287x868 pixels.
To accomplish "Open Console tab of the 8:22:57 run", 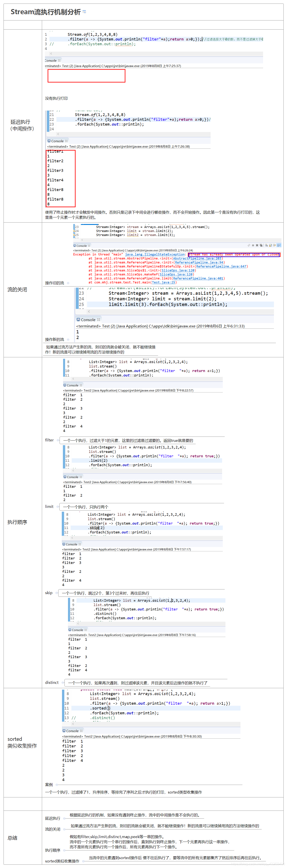I will pos(72,385).
